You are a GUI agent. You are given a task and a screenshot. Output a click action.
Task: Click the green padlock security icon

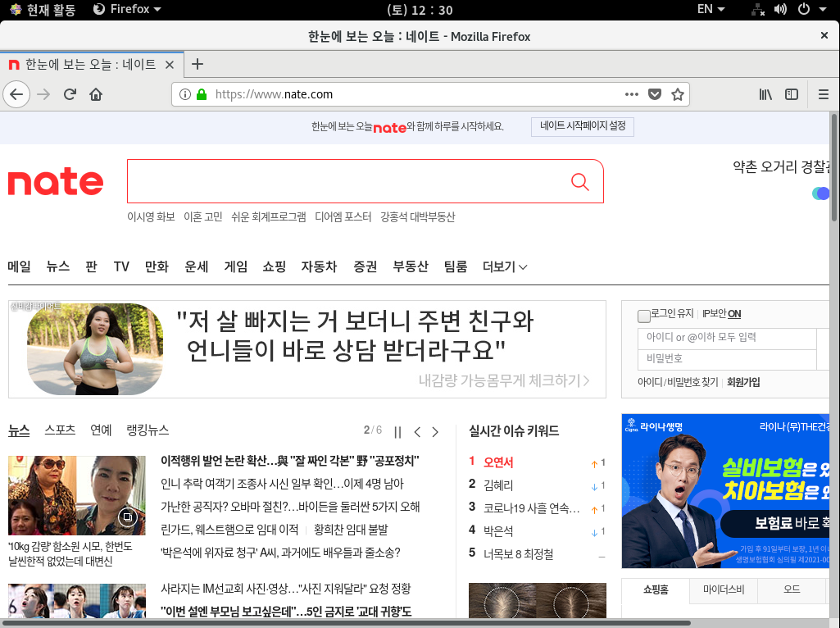[x=202, y=94]
